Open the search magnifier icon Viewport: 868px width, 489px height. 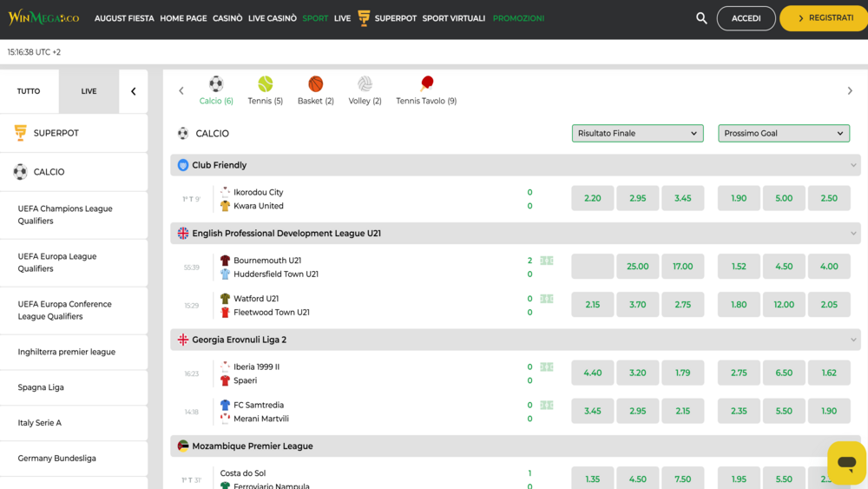[x=701, y=18]
